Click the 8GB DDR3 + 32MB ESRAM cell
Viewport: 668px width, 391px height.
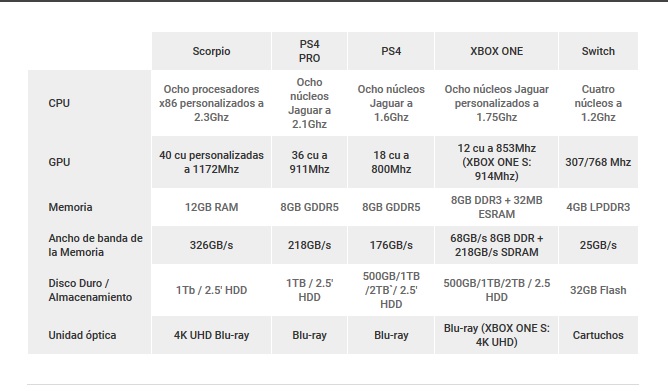click(x=496, y=207)
